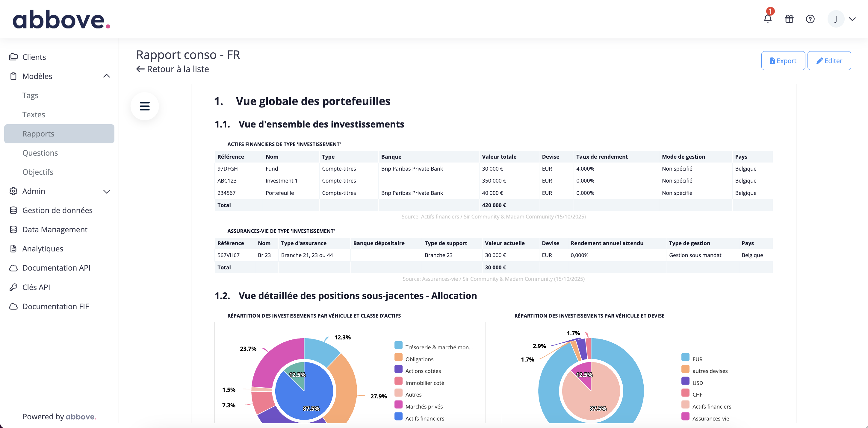Screen dimensions: 868x428
Task: Click the user avatar with letter J
Action: [836, 19]
